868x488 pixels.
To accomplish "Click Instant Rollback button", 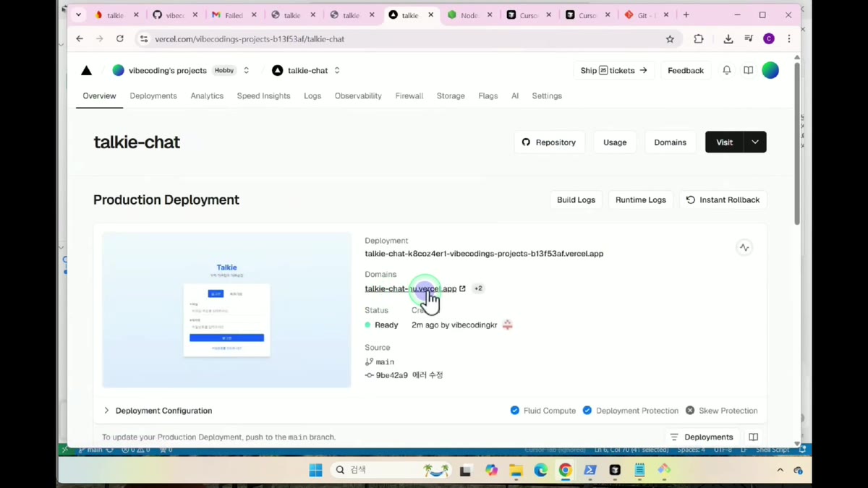I will coord(723,200).
